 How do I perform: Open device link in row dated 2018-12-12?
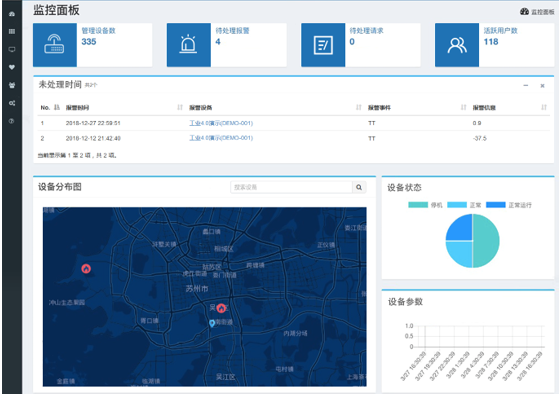(x=221, y=138)
